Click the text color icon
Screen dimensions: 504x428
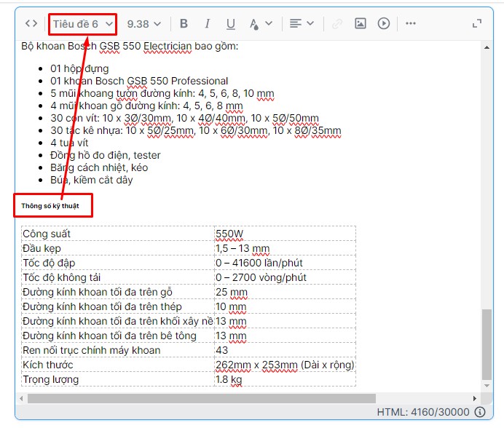tap(254, 24)
